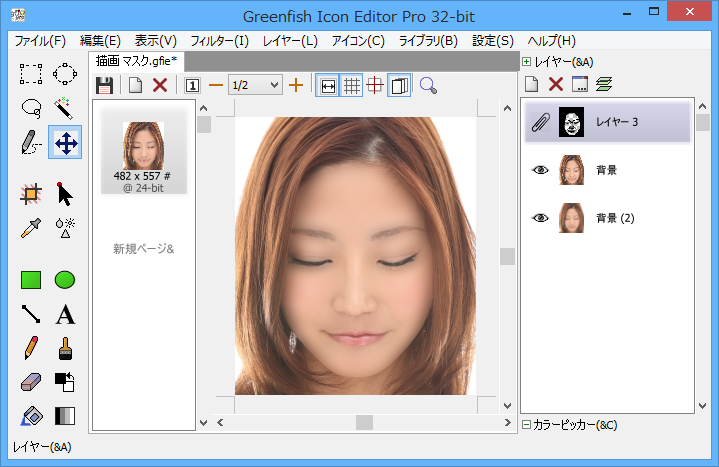The width and height of the screenshot is (719, 467).
Task: Pick the eyedropper tool
Action: (x=31, y=227)
